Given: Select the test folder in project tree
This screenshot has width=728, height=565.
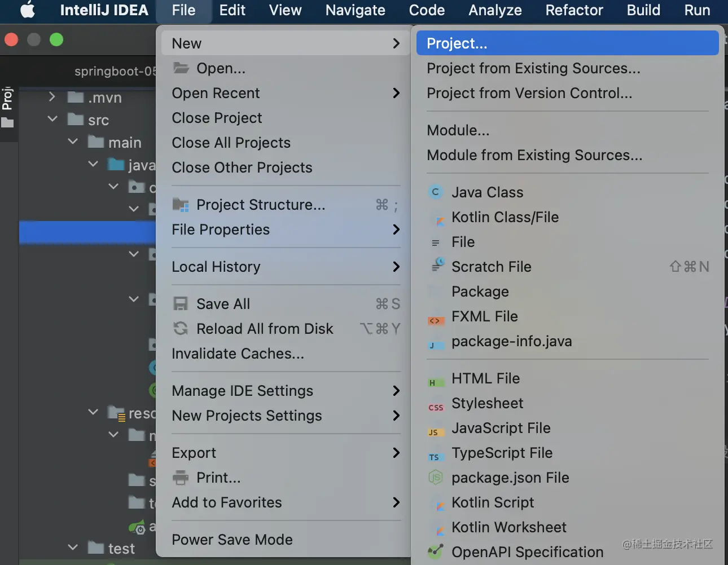Looking at the screenshot, I should point(121,548).
